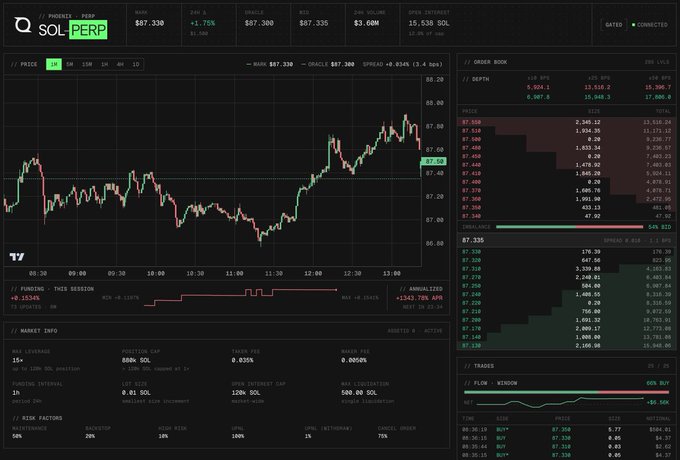
Task: Click the CONNECTED status label
Action: [652, 25]
